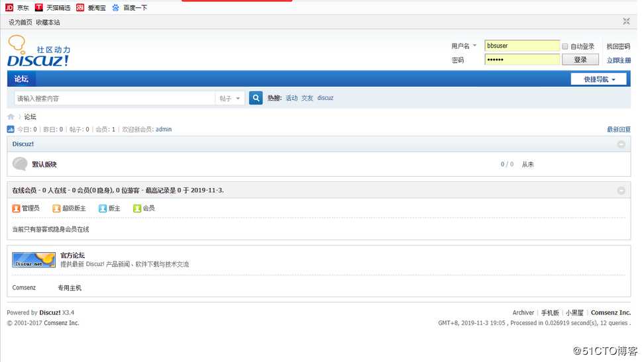Click hot search term discuz
Viewport: 644px width, 362px height.
(x=325, y=98)
